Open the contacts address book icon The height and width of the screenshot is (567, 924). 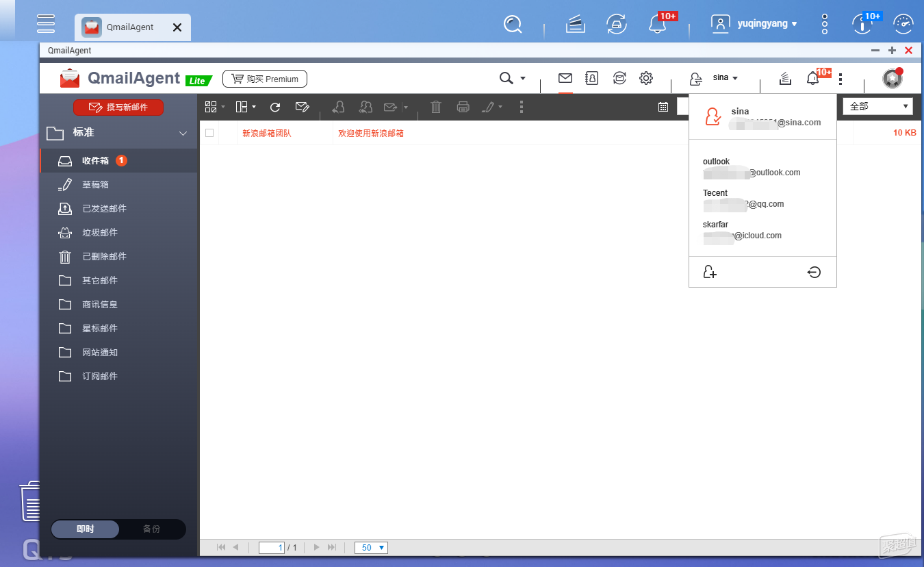coord(592,78)
